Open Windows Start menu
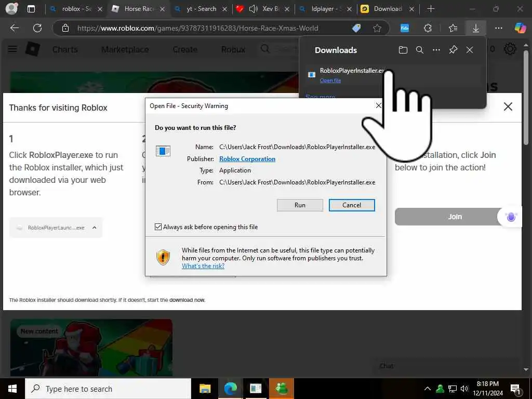This screenshot has width=532, height=399. click(x=12, y=389)
